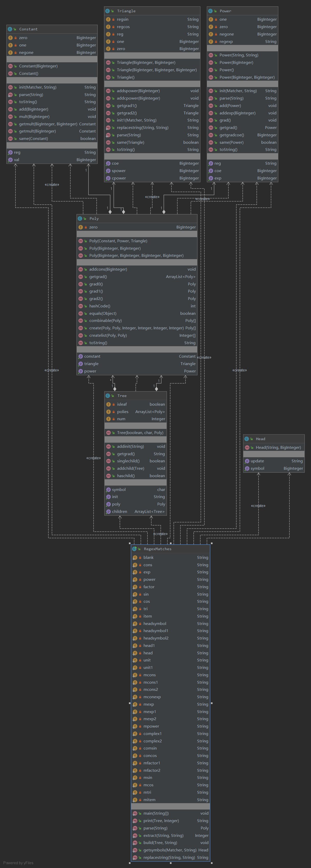Screen dimensions: 311x868
Task: Select the addcons(BigInteger) method in Poly
Action: tap(137, 270)
